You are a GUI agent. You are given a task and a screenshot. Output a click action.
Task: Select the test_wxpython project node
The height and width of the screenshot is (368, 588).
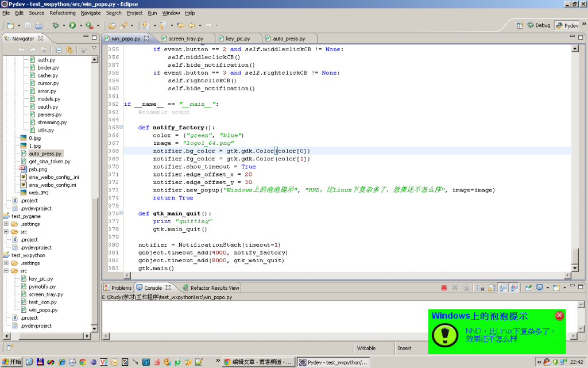click(x=28, y=255)
